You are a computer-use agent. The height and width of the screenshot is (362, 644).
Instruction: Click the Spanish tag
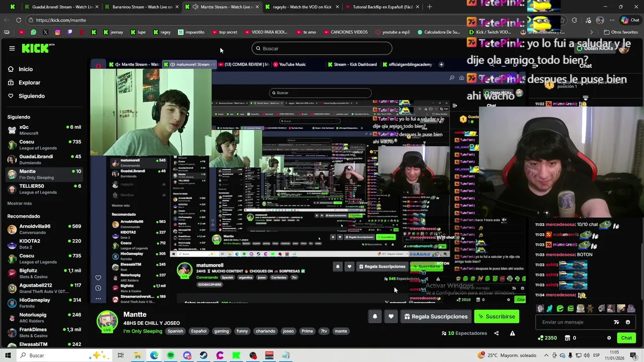(x=175, y=331)
